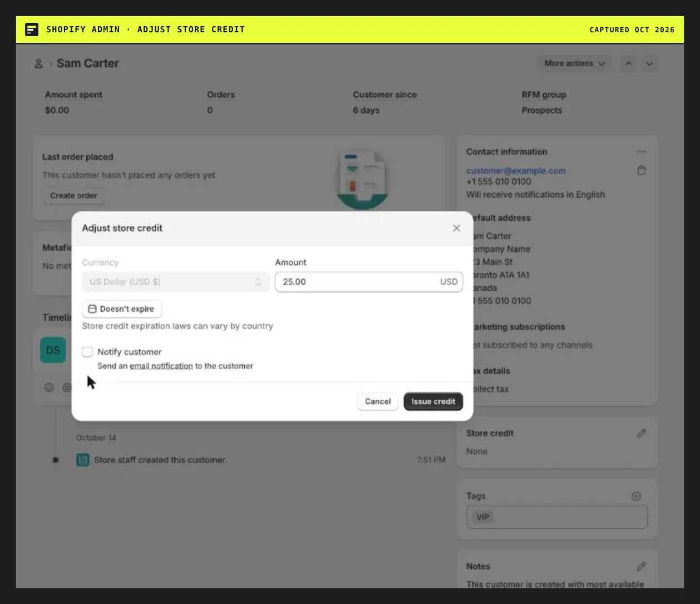Click the +1 555 010 0100 contact phone number
This screenshot has width=700, height=604.
coord(499,181)
